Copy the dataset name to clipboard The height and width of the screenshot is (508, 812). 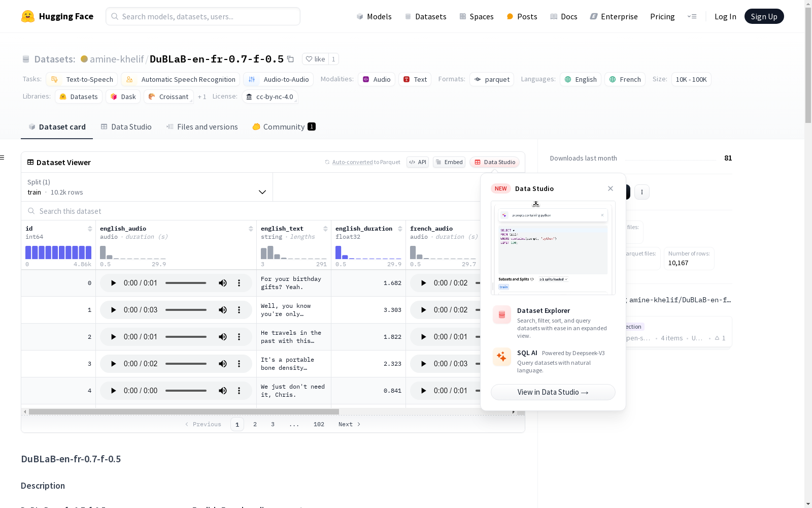290,59
